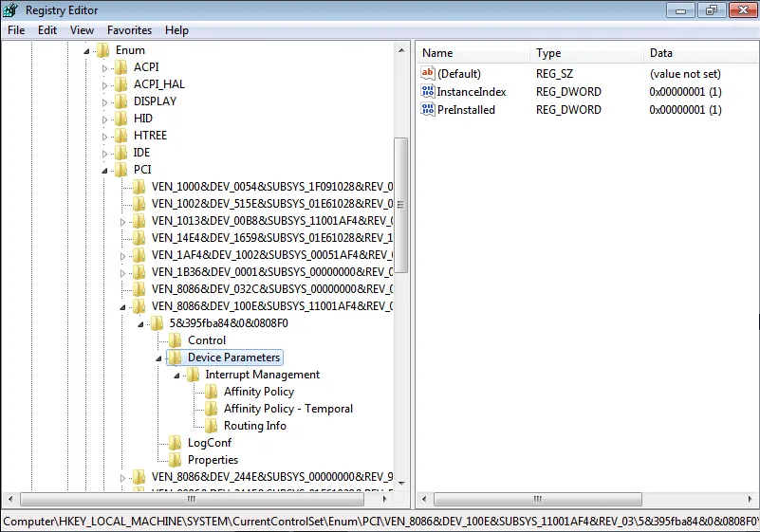Open the Favorites menu
This screenshot has width=760, height=532.
pyautogui.click(x=129, y=30)
